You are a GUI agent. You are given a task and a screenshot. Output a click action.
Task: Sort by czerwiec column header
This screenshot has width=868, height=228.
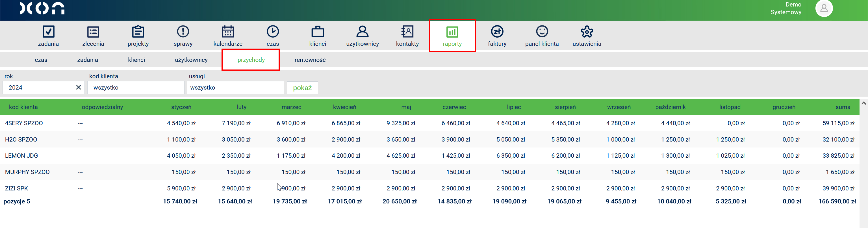tap(454, 107)
